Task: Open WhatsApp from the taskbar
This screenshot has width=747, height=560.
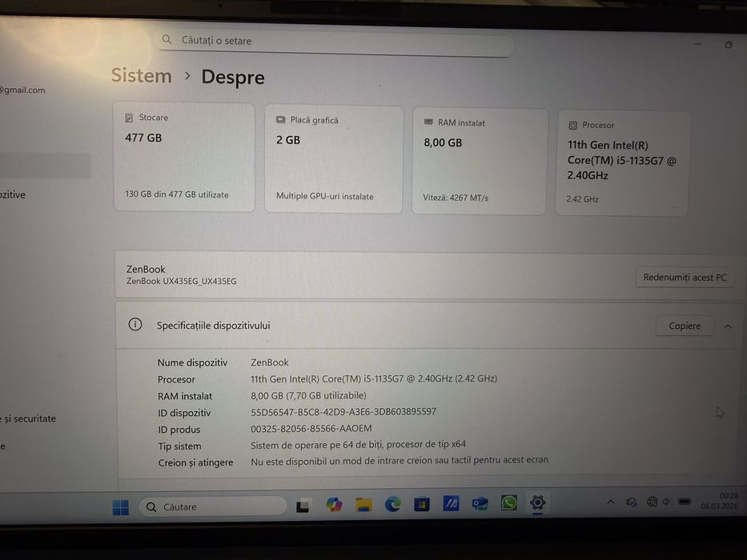Action: pos(508,503)
